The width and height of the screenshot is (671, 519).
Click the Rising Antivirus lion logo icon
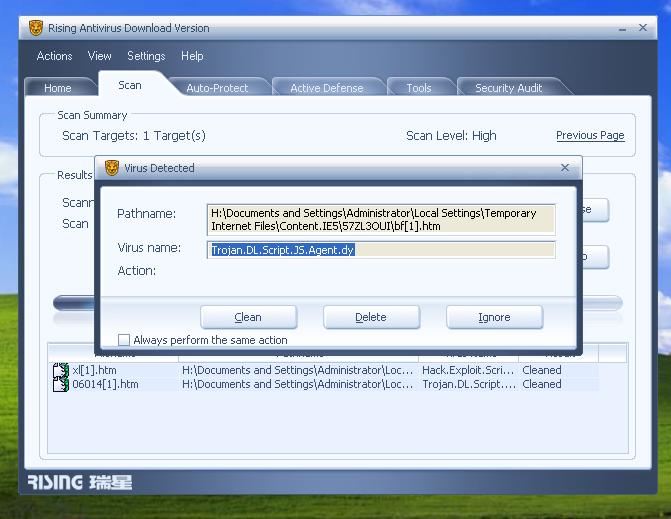click(x=36, y=28)
